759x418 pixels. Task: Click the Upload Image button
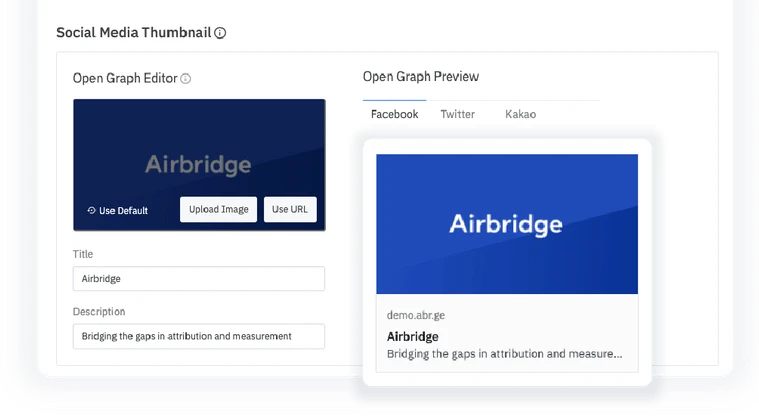218,209
